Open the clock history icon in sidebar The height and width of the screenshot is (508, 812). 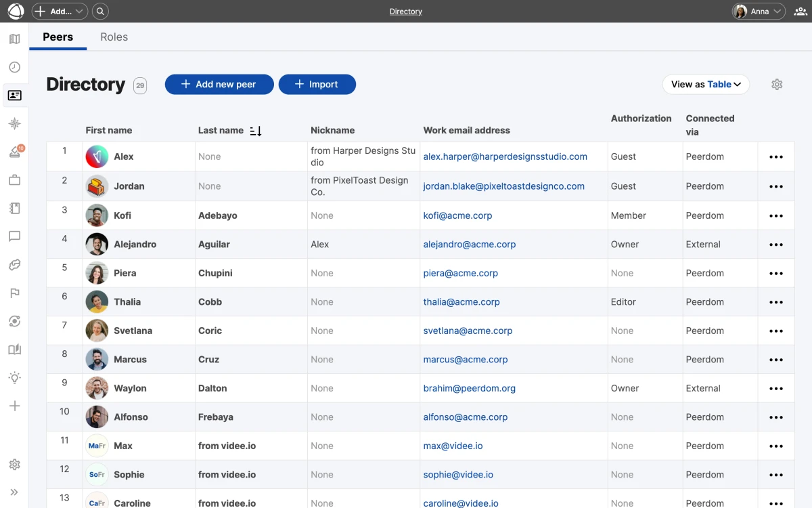click(x=15, y=67)
